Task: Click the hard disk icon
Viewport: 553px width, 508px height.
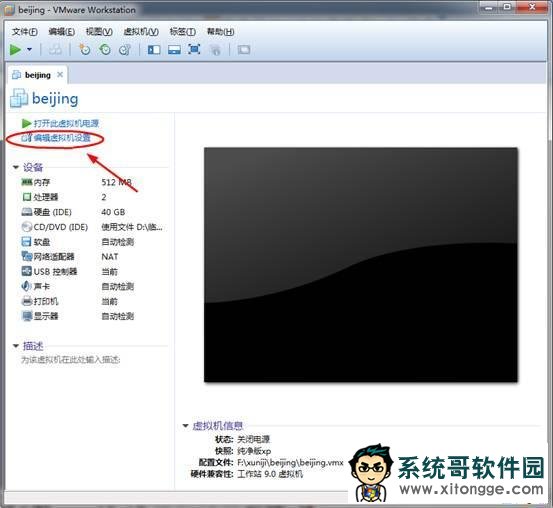Action: coord(27,212)
